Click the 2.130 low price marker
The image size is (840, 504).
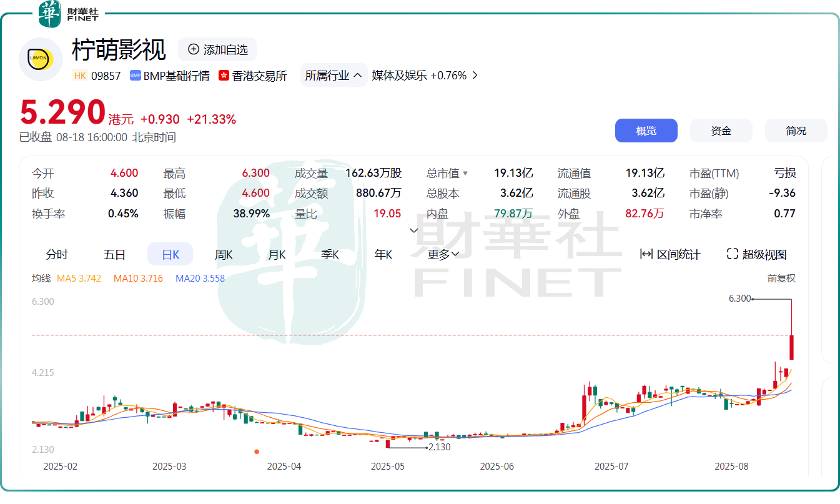coord(440,447)
